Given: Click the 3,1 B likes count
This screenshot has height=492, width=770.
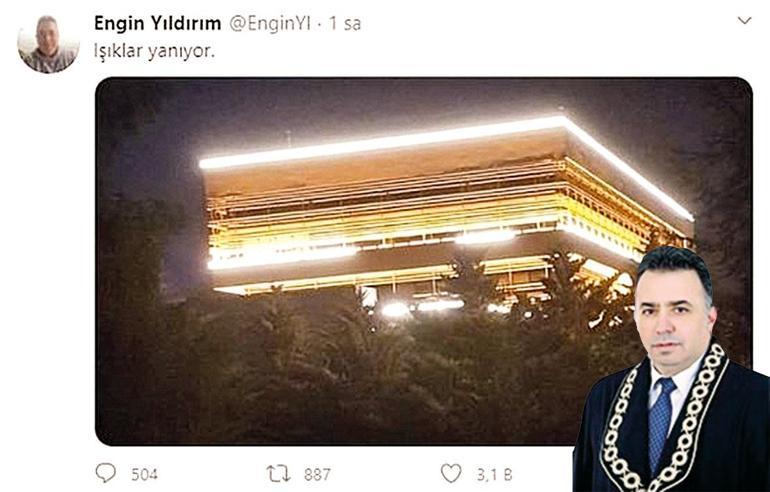Looking at the screenshot, I should 495,474.
